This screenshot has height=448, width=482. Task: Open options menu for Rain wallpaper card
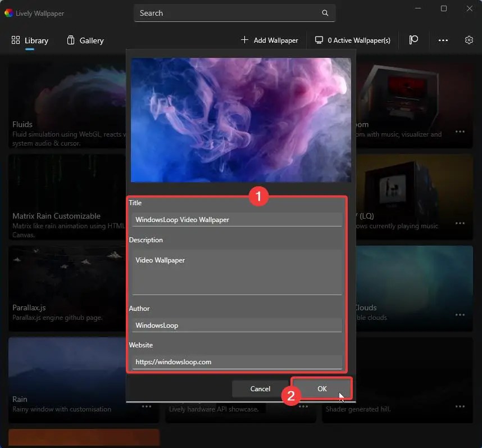point(147,406)
